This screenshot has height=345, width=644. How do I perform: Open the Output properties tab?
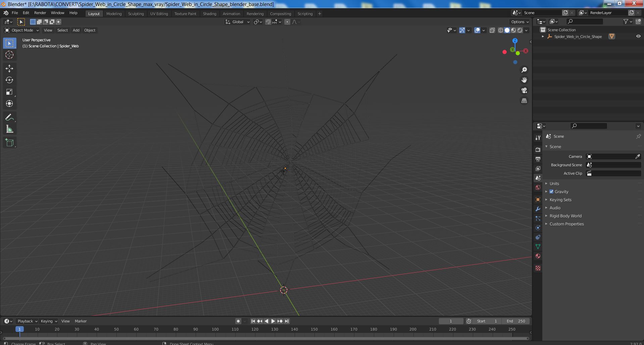[538, 159]
